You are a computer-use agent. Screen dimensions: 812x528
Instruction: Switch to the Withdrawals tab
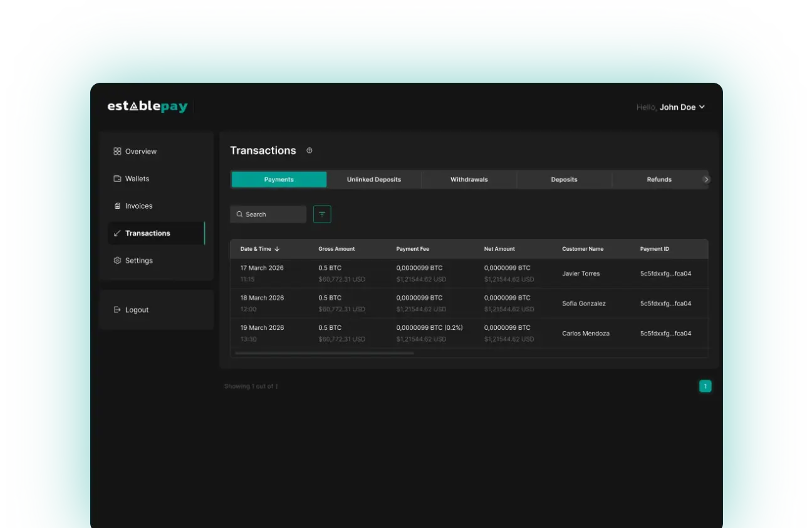pos(469,179)
